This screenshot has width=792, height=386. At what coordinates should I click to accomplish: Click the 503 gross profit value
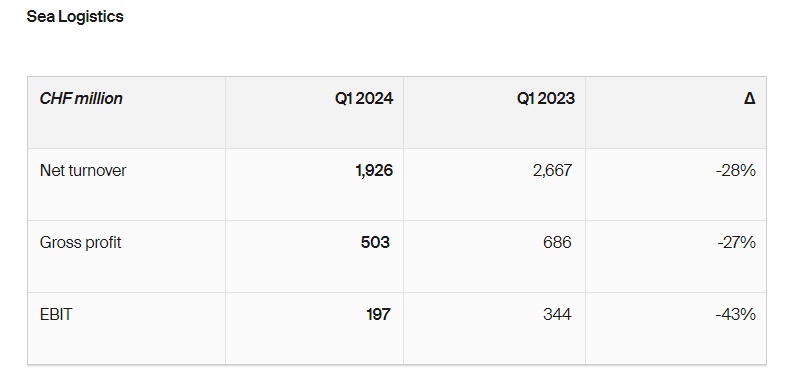pos(375,243)
